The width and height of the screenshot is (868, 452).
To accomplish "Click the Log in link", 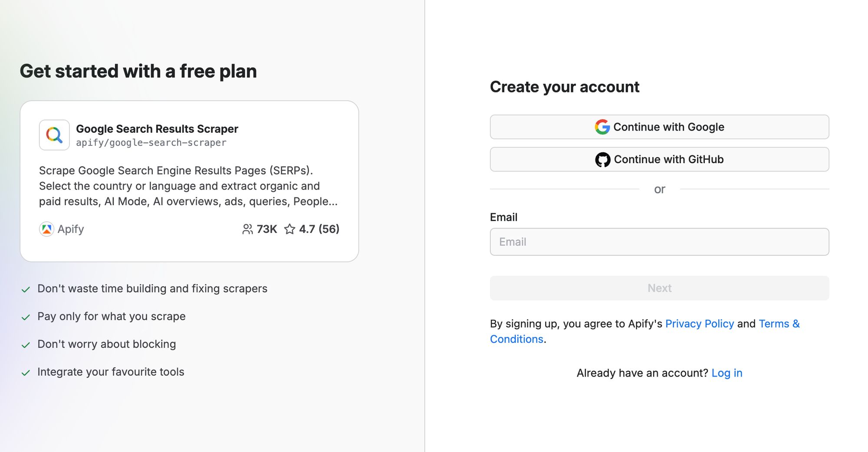I will pos(727,373).
